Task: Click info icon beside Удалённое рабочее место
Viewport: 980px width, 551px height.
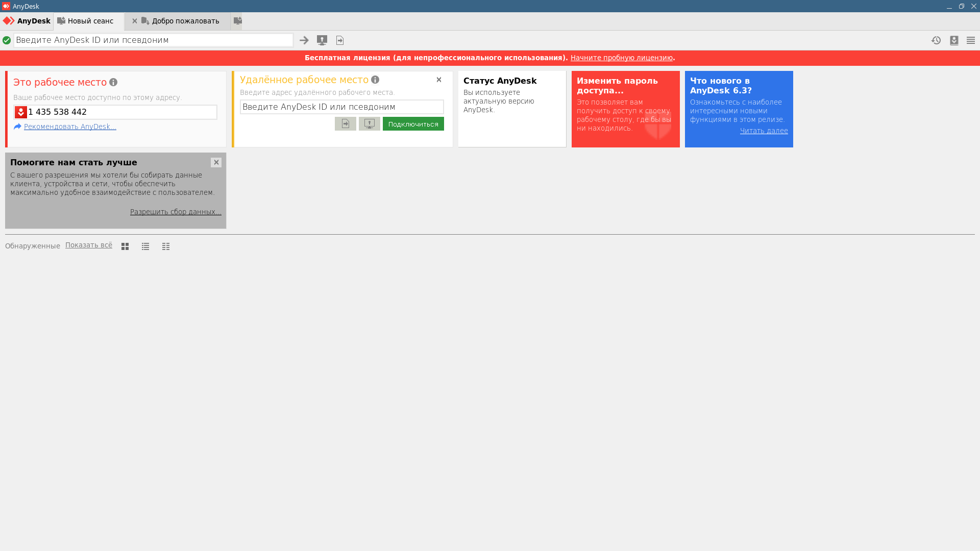Action: pos(375,80)
